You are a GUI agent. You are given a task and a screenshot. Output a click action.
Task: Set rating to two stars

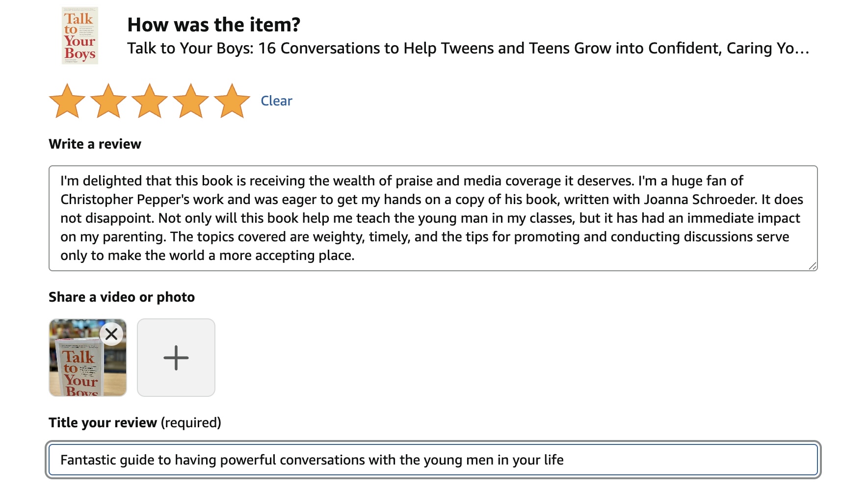108,101
